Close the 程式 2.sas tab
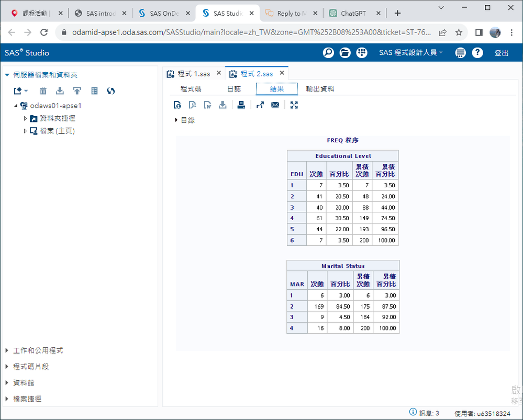 (x=282, y=73)
